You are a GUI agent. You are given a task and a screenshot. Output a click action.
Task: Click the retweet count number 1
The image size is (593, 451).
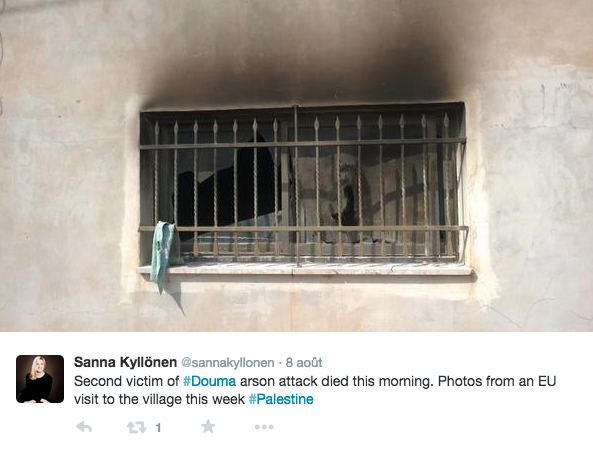[158, 428]
